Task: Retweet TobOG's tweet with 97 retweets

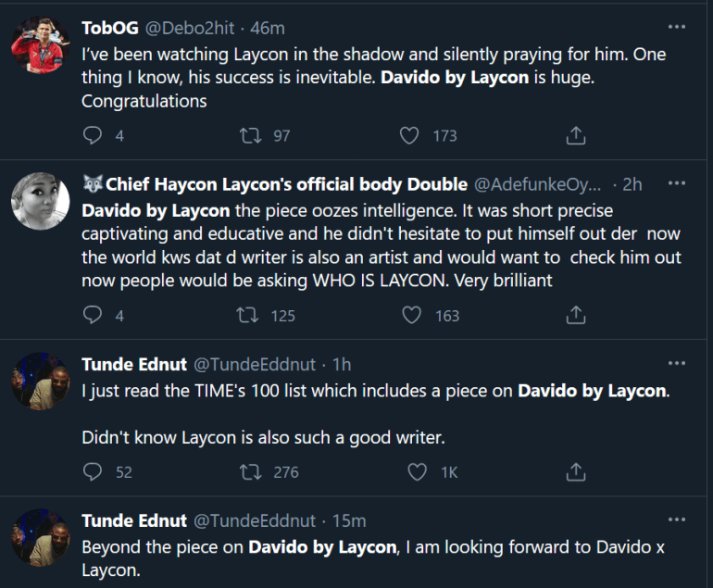Action: [x=250, y=136]
